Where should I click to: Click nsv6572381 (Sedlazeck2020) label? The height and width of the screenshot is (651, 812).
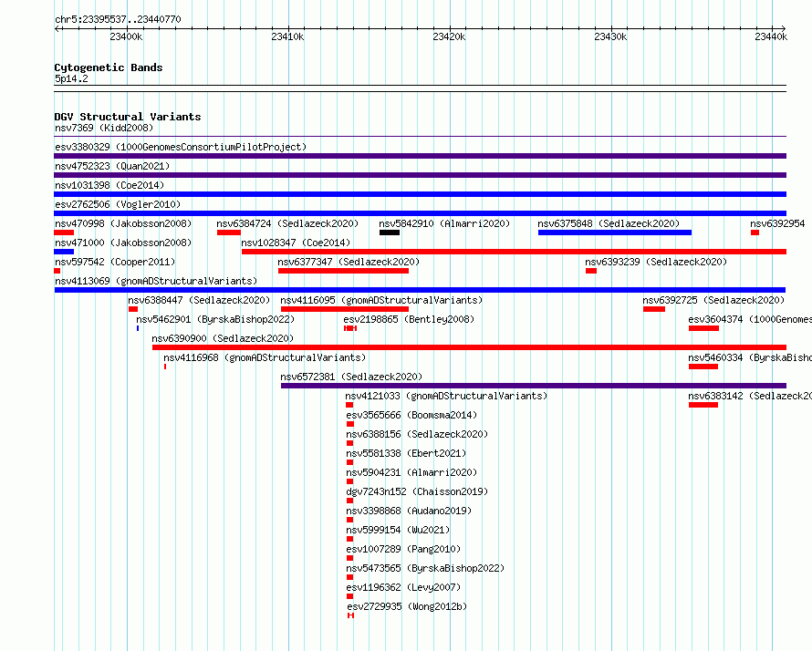click(x=351, y=377)
